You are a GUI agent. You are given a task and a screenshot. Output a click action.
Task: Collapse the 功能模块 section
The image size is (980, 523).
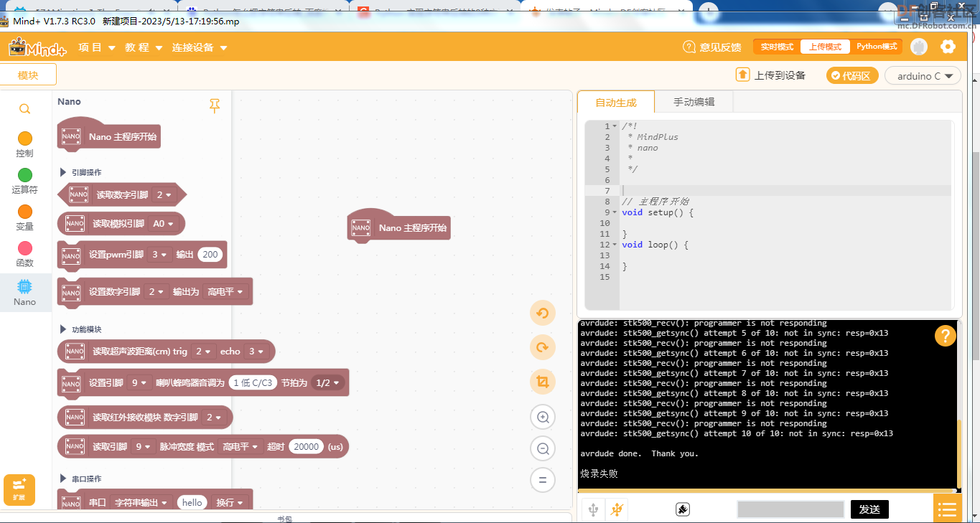(63, 329)
